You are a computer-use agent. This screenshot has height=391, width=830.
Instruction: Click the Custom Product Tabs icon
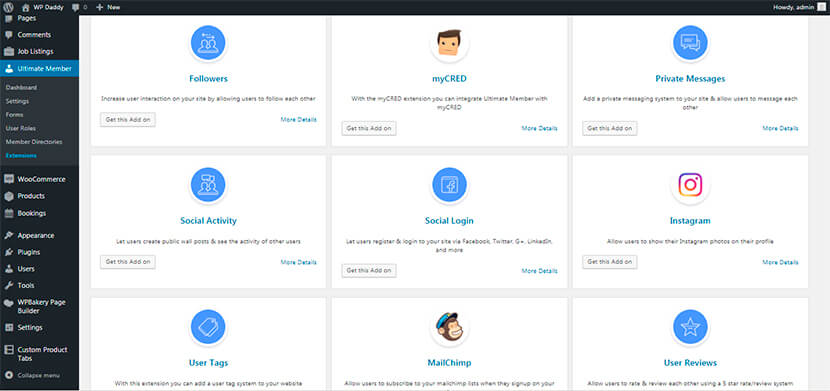coord(8,350)
